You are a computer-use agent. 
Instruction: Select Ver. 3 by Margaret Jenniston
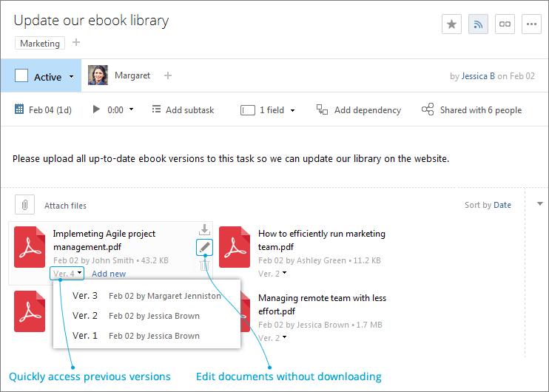[146, 296]
